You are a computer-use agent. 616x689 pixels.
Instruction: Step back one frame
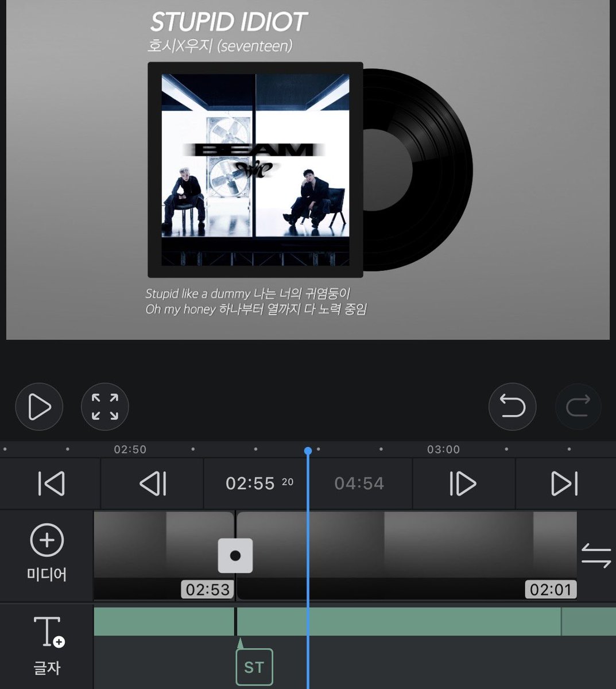[153, 483]
